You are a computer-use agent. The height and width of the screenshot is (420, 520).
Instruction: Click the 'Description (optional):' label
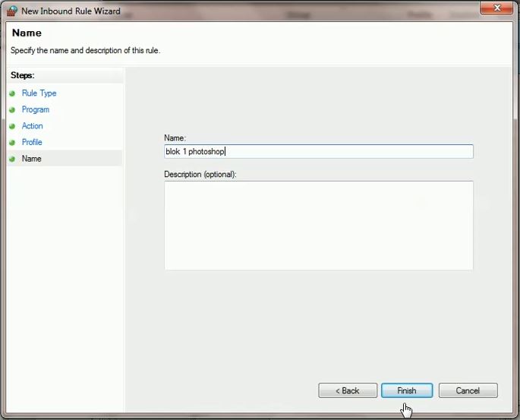pyautogui.click(x=200, y=174)
